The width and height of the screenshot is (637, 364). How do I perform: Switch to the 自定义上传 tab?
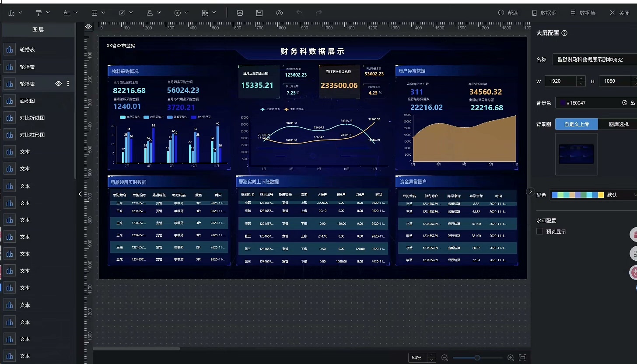576,124
